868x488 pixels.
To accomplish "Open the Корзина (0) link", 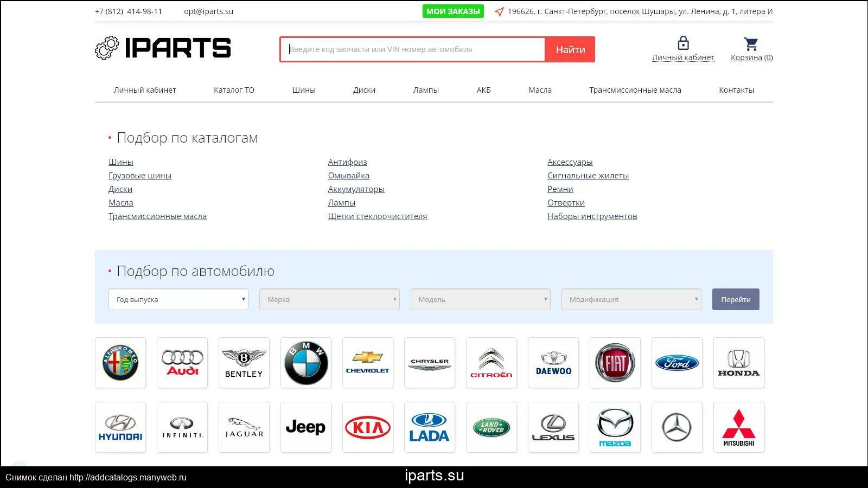I will (752, 57).
